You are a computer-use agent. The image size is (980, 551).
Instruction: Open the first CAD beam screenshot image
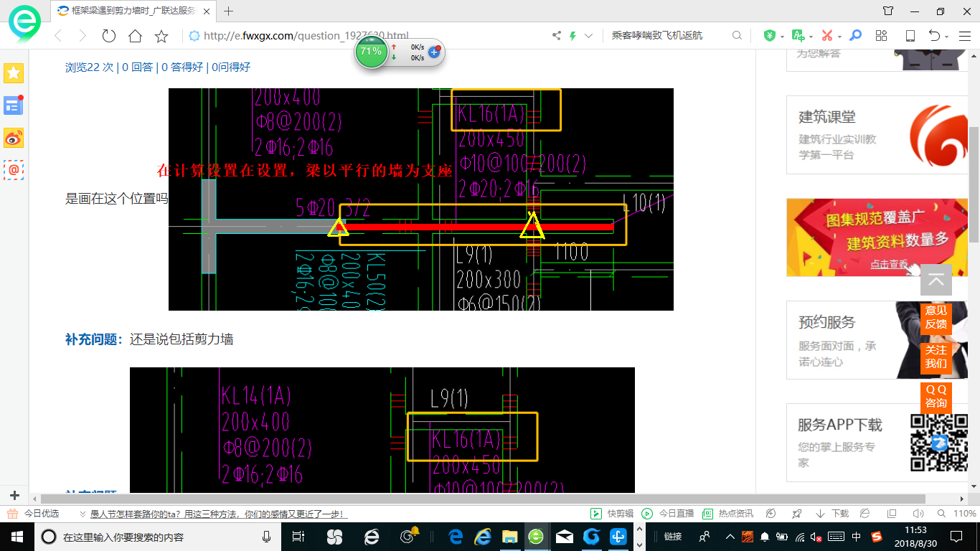tap(421, 199)
